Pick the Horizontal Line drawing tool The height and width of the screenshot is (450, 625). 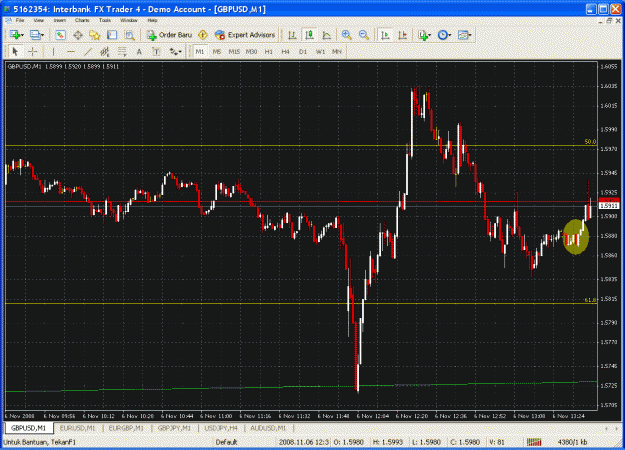[x=71, y=51]
